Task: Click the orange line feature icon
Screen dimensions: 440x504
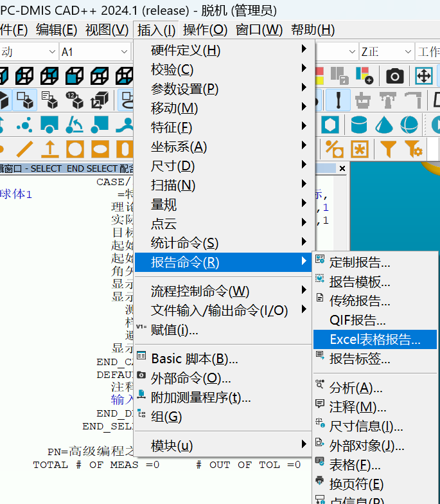Action: 24,149
